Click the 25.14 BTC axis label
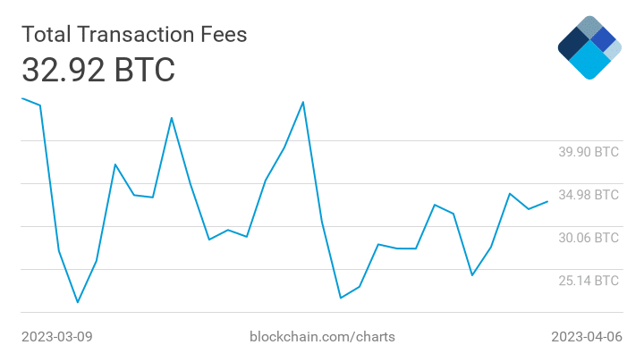This screenshot has width=644, height=362. (x=589, y=281)
